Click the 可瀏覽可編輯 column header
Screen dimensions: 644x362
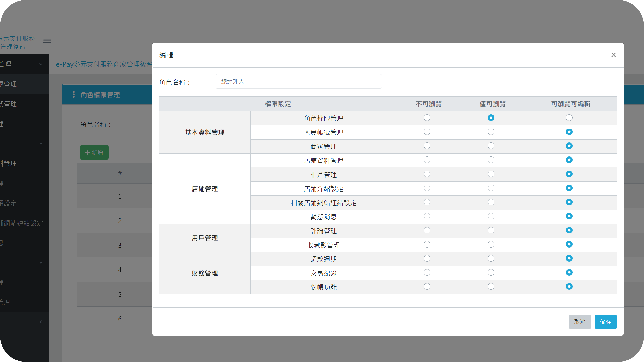pyautogui.click(x=570, y=104)
